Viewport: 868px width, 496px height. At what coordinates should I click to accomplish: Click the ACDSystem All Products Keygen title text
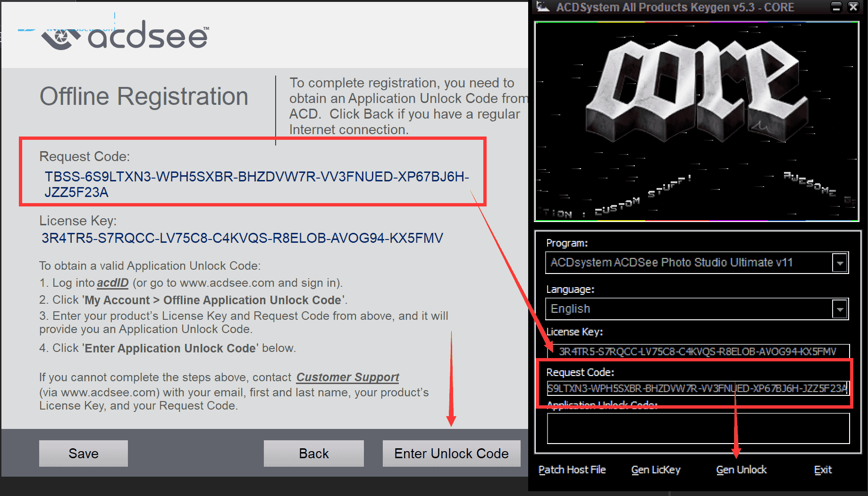coord(675,7)
